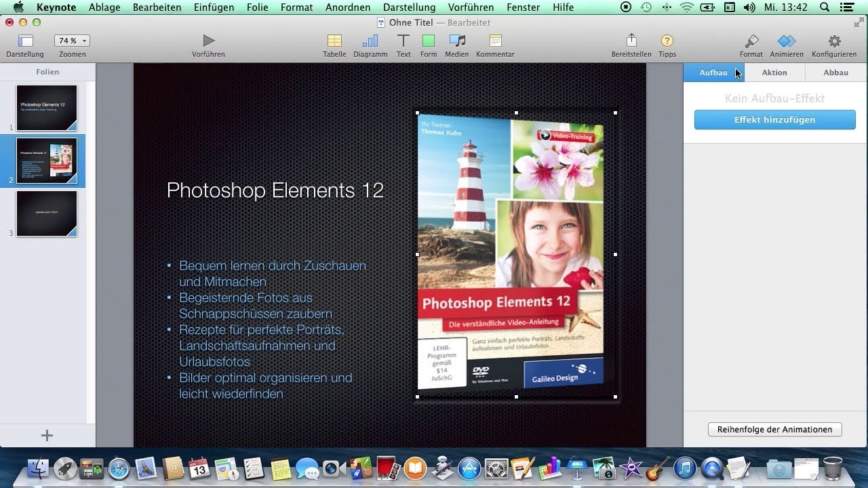This screenshot has height=488, width=868.
Task: Add a text box using Text icon
Action: [403, 41]
